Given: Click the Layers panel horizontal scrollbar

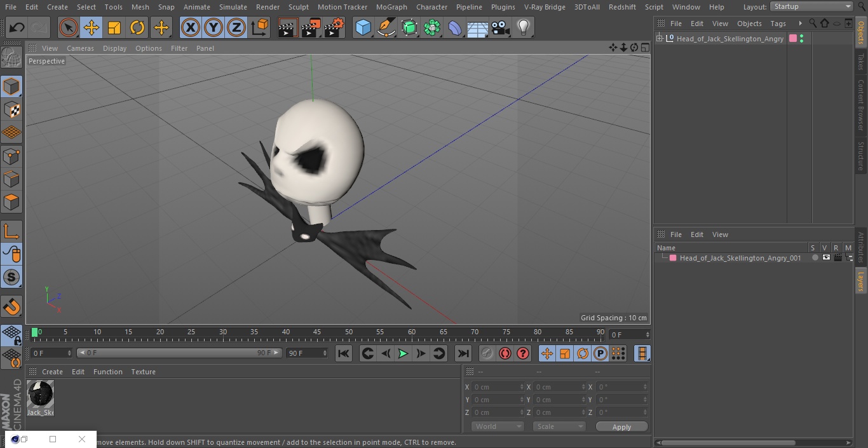Looking at the screenshot, I should (x=729, y=442).
